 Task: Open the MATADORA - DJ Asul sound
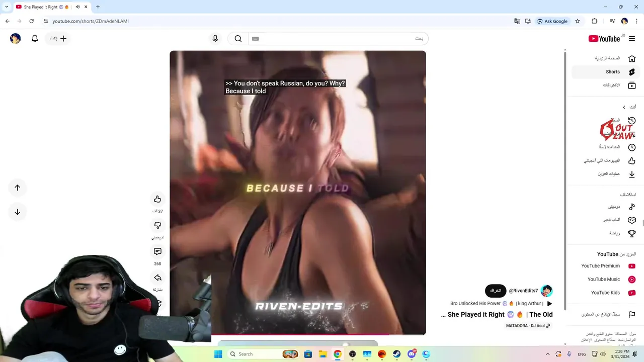(528, 326)
